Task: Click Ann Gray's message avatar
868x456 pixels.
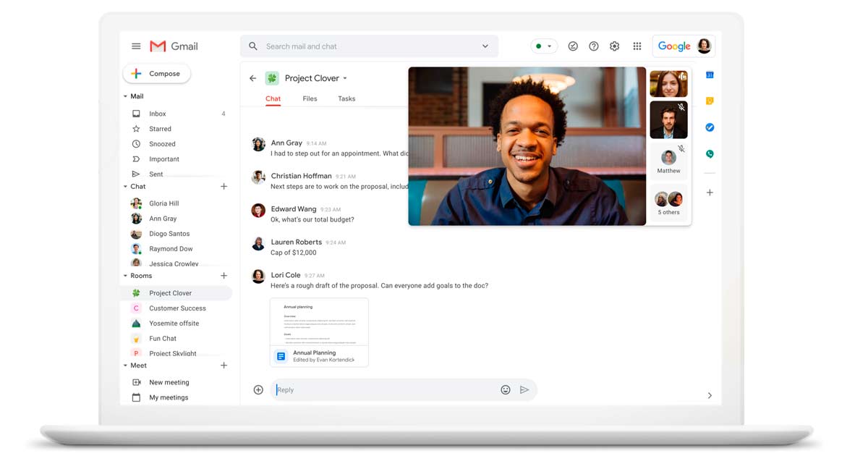Action: click(x=258, y=144)
